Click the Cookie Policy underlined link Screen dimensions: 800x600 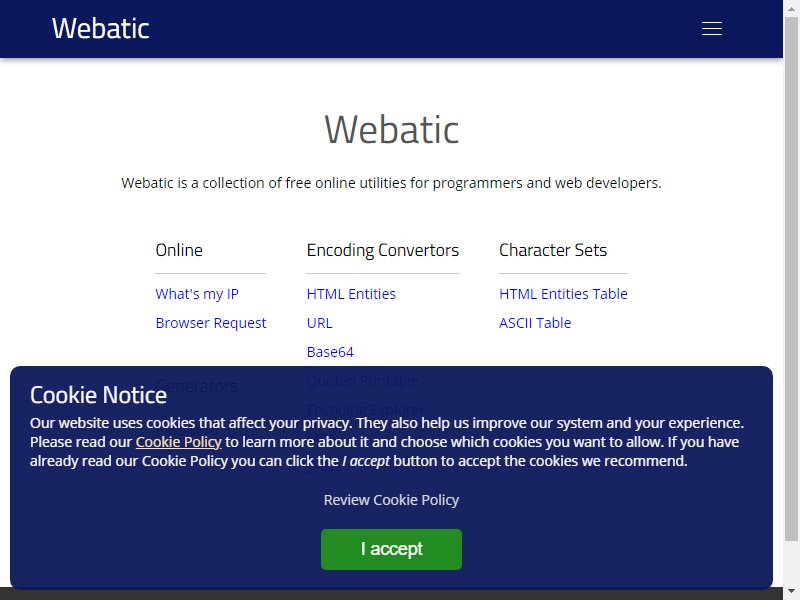point(179,442)
